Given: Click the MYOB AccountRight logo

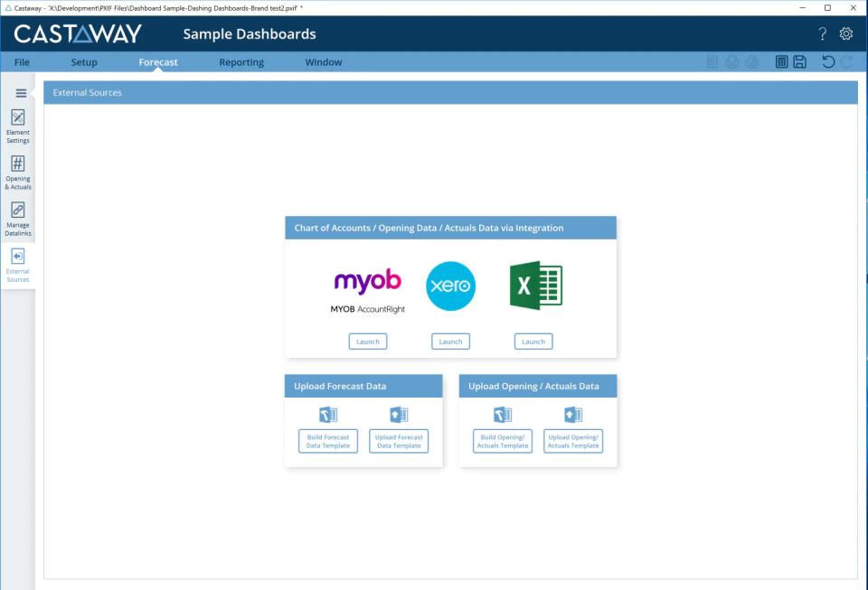Looking at the screenshot, I should [x=368, y=291].
